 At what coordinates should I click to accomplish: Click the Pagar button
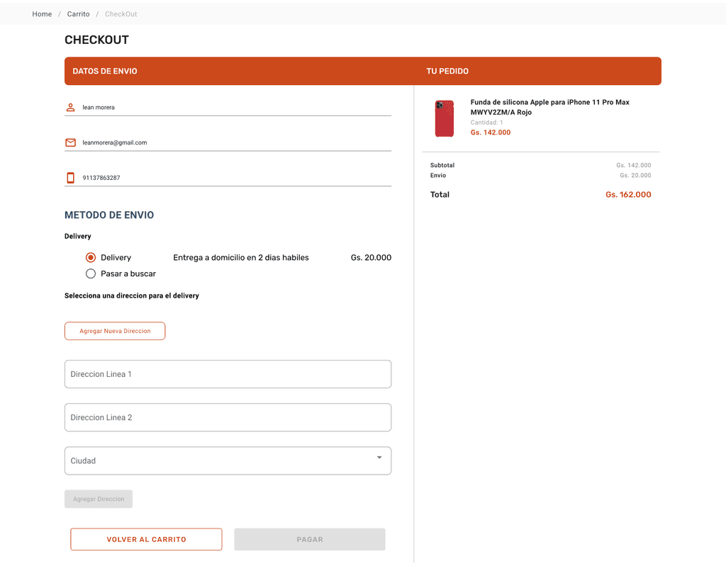310,539
